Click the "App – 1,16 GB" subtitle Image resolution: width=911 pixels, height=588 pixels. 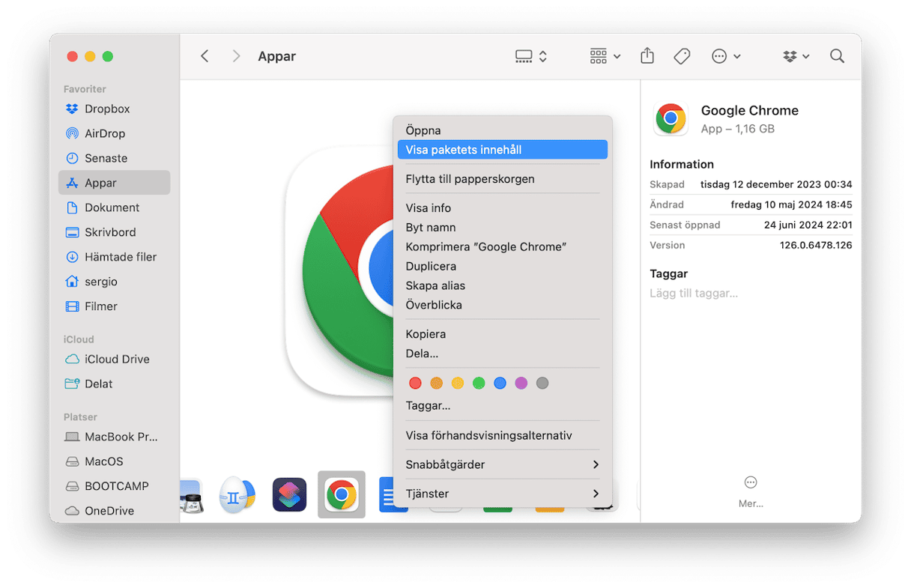pyautogui.click(x=738, y=129)
